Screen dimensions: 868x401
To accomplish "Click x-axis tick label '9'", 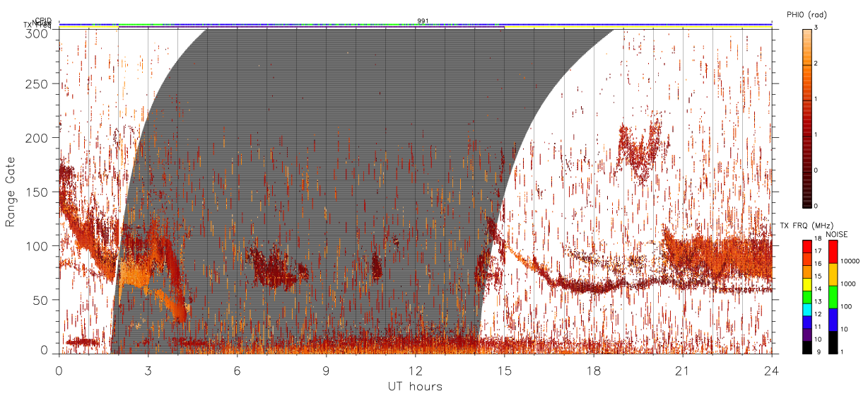I will 326,371.
